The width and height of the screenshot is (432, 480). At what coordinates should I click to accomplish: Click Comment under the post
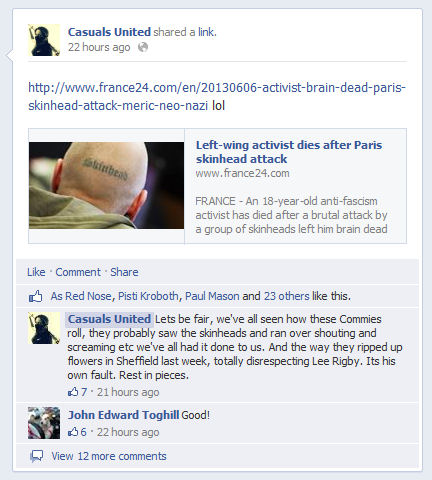(78, 272)
